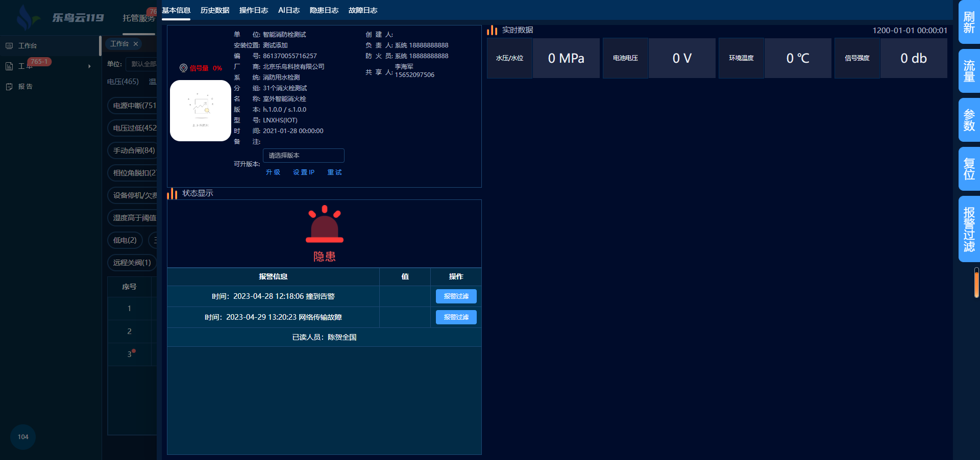Click the 实时数据 bar chart icon
The image size is (980, 460).
point(492,31)
